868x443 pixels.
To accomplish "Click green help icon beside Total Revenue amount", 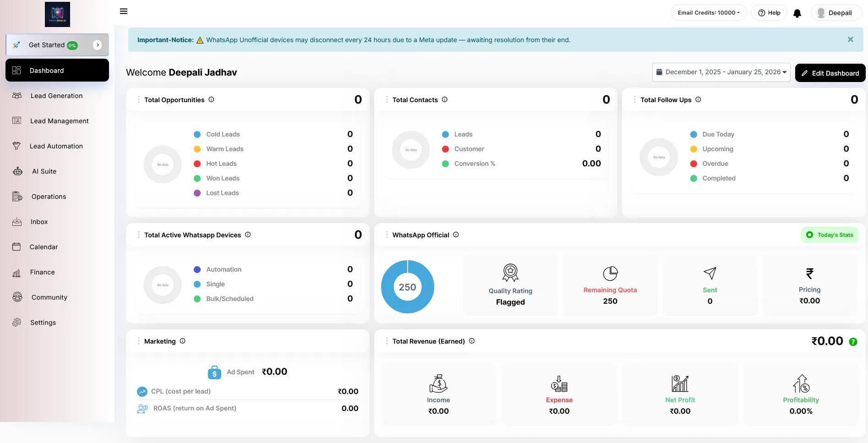I will [853, 342].
